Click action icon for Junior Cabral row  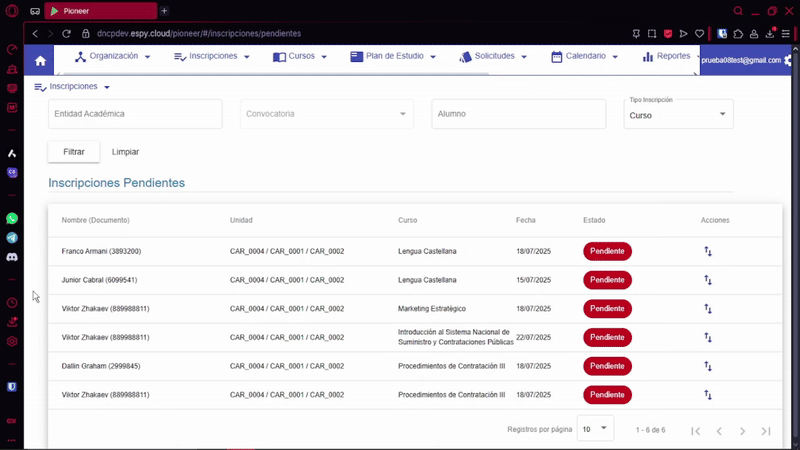pyautogui.click(x=707, y=280)
